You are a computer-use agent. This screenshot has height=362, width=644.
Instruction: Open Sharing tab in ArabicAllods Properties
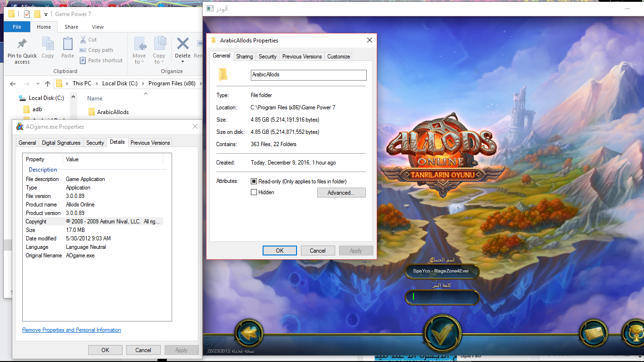pos(245,57)
